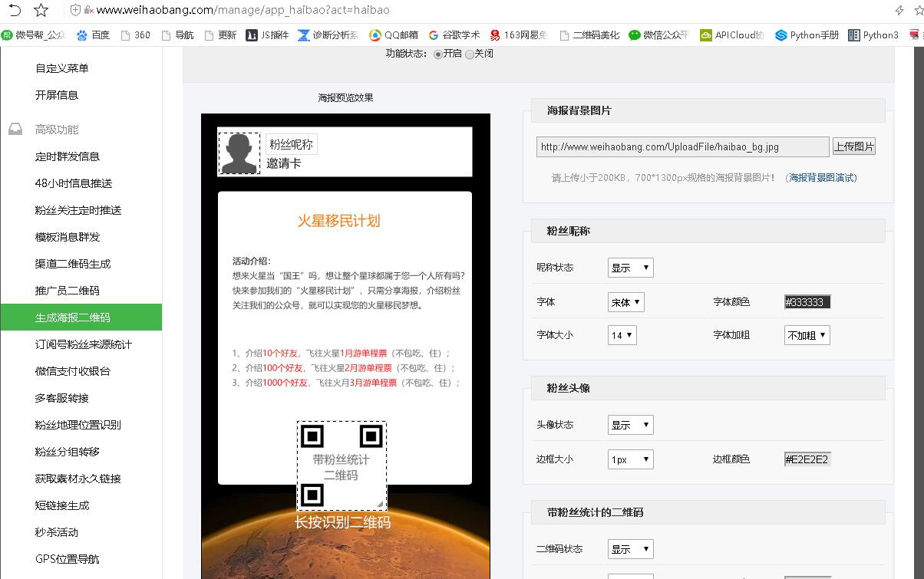Click the bookmark star icon

(41, 10)
